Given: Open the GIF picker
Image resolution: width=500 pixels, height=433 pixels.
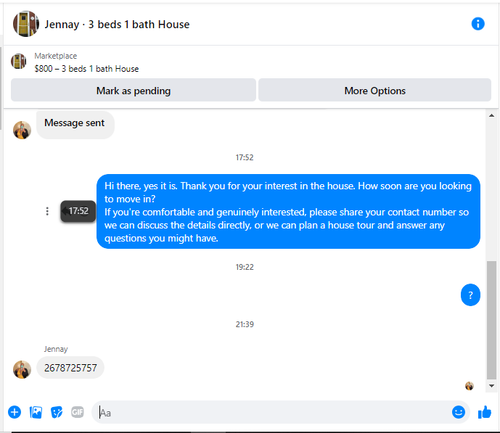Looking at the screenshot, I should 77,412.
